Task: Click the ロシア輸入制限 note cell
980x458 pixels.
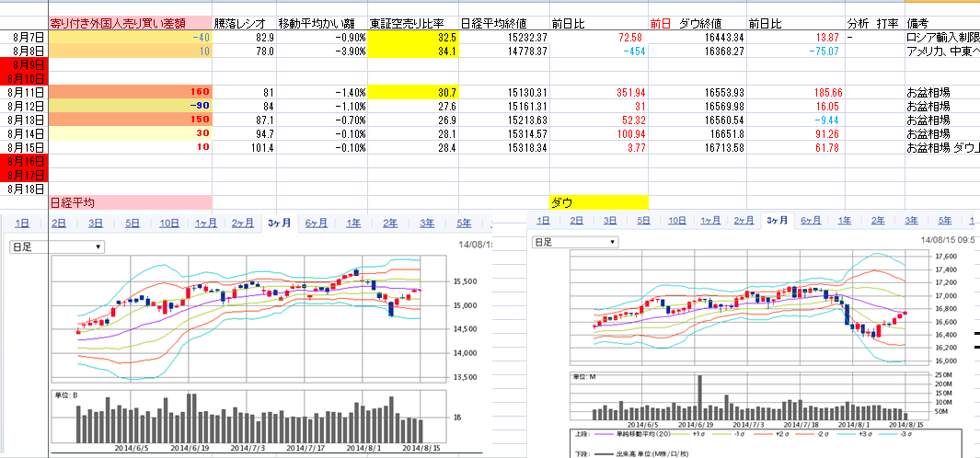Action: click(941, 36)
